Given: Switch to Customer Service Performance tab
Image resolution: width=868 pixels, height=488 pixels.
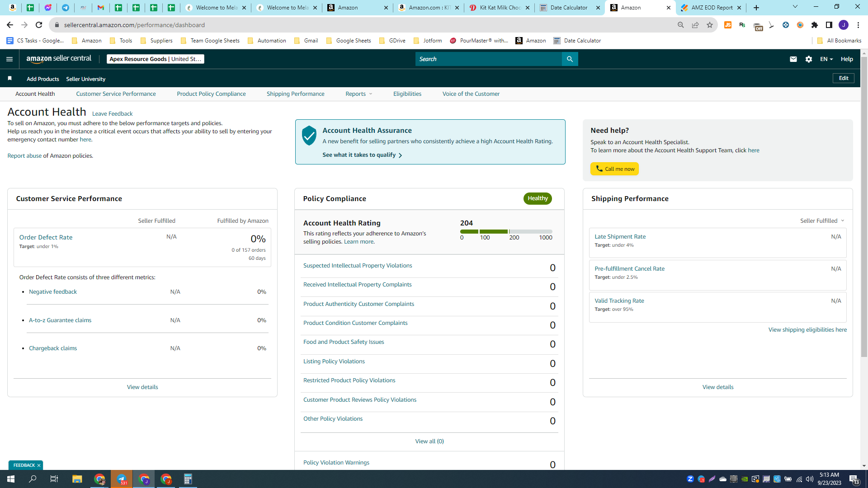Looking at the screenshot, I should pyautogui.click(x=116, y=94).
